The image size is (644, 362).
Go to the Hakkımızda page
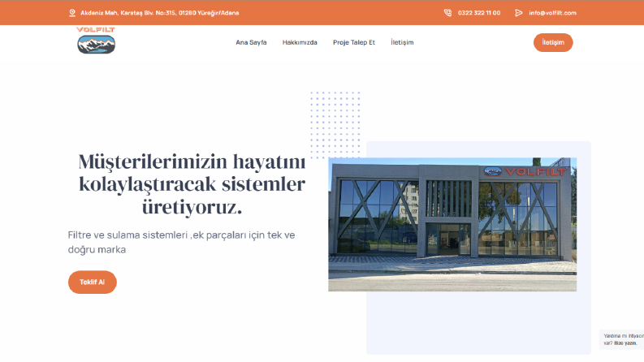tap(300, 42)
